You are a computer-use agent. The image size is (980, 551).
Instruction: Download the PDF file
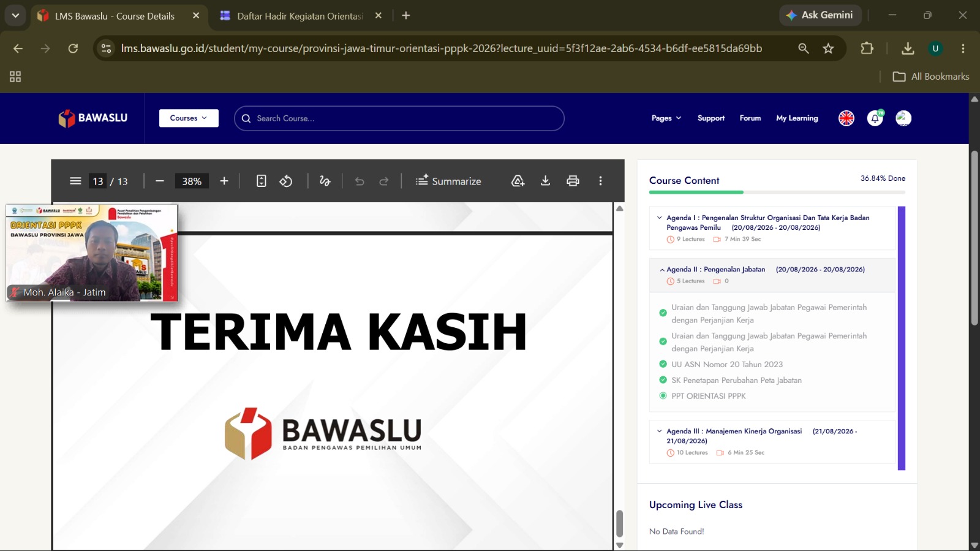pyautogui.click(x=545, y=181)
